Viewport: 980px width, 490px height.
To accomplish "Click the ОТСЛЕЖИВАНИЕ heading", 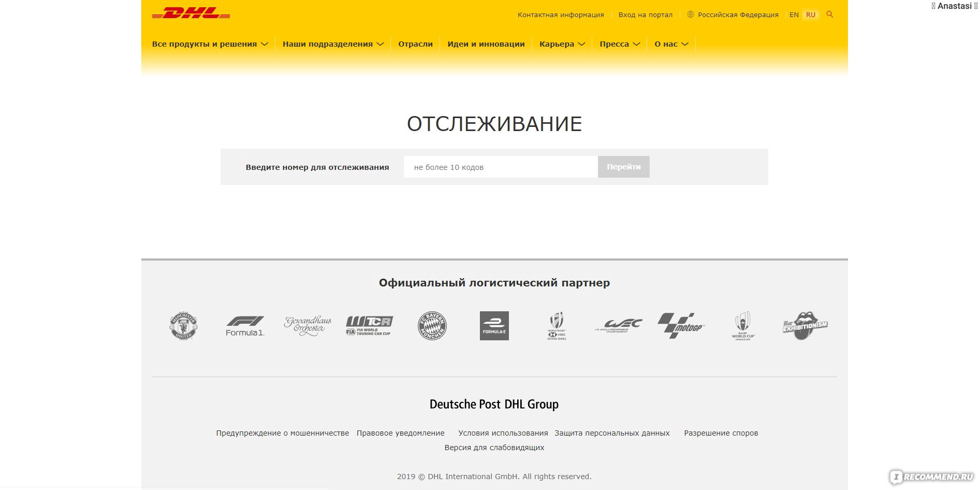I will [x=494, y=124].
